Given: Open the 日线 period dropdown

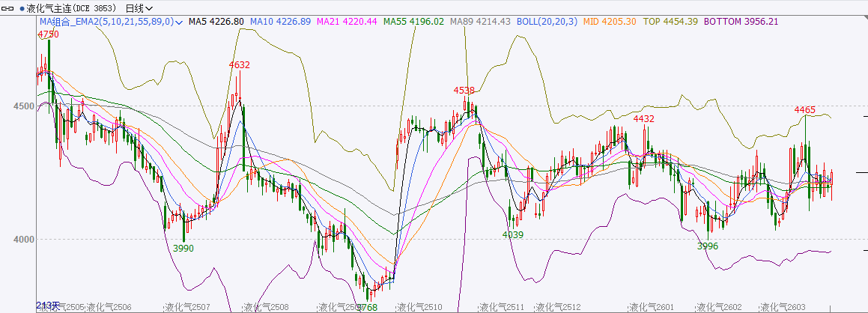Looking at the screenshot, I should pyautogui.click(x=139, y=8).
